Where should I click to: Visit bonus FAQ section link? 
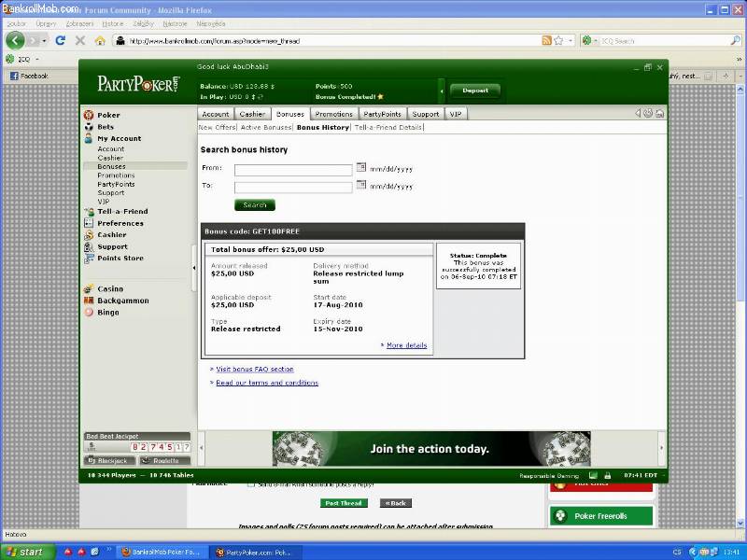click(255, 369)
